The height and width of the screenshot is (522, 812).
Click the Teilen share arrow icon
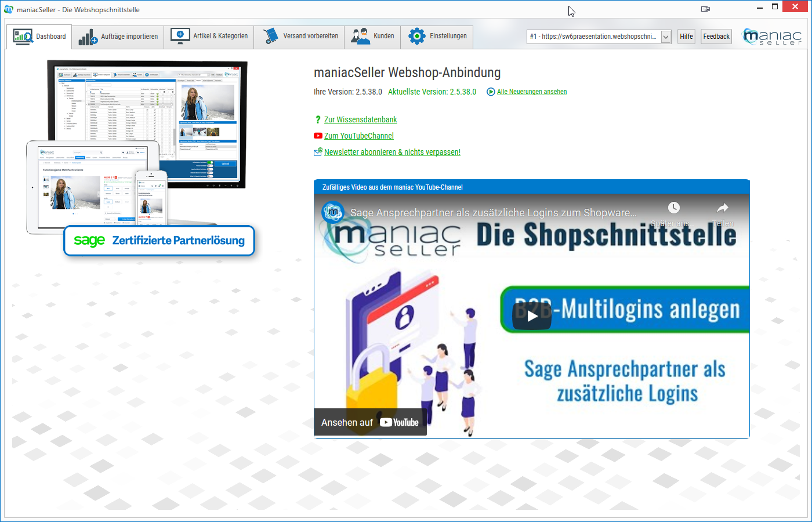723,208
